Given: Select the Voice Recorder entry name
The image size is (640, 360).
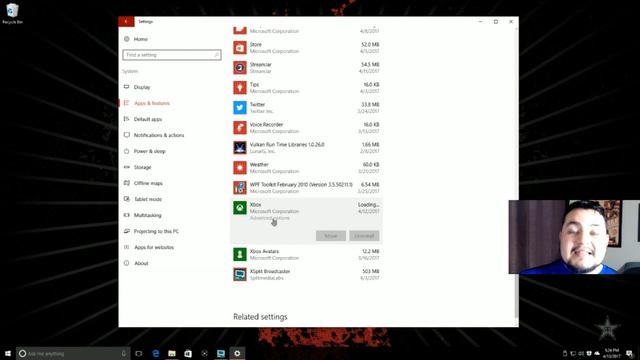Looking at the screenshot, I should (266, 124).
